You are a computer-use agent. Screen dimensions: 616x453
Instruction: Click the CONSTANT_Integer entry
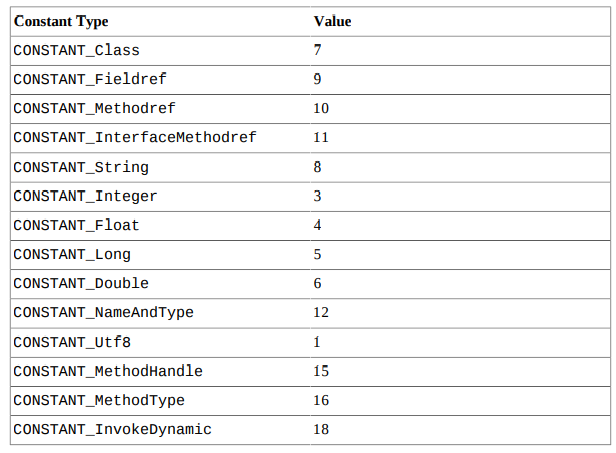[x=85, y=196]
